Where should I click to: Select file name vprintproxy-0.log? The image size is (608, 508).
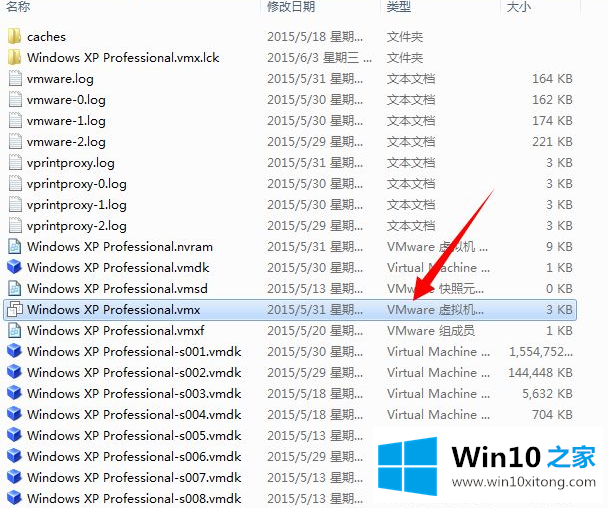pyautogui.click(x=77, y=184)
